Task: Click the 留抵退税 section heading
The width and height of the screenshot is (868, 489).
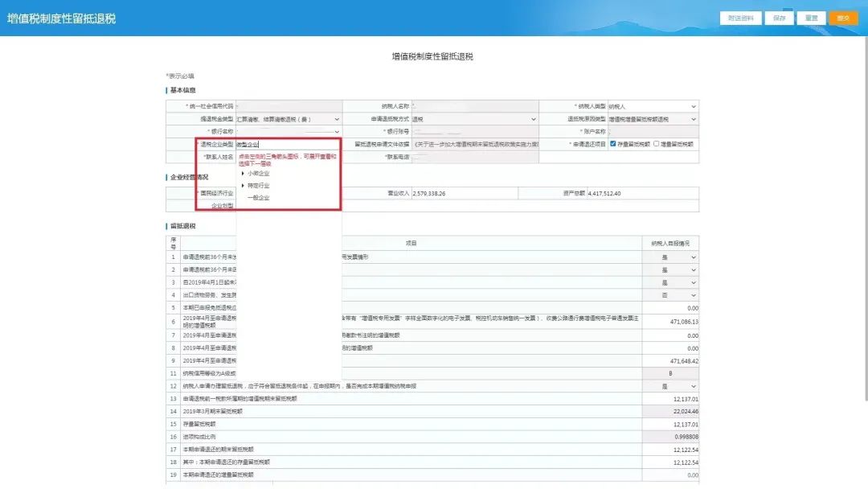Action: (182, 226)
